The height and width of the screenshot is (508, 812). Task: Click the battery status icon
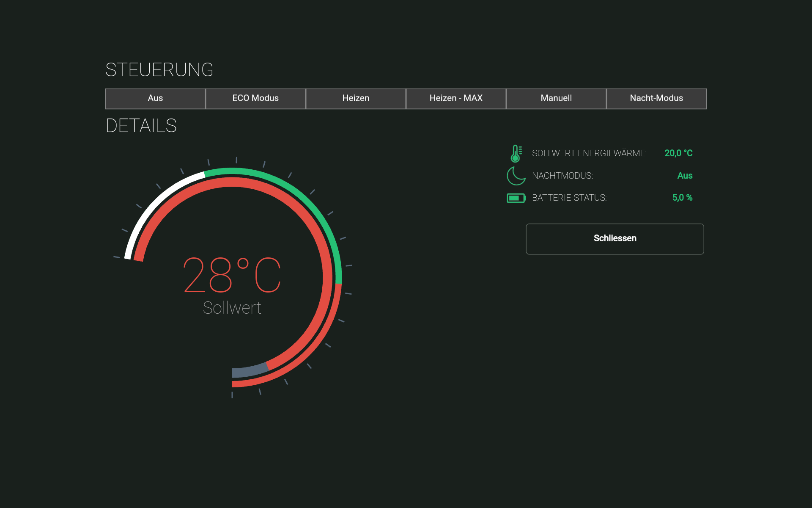click(516, 198)
